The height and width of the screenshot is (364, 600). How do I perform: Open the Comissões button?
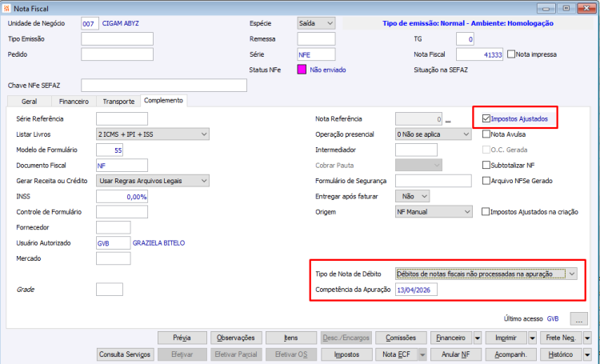point(401,338)
